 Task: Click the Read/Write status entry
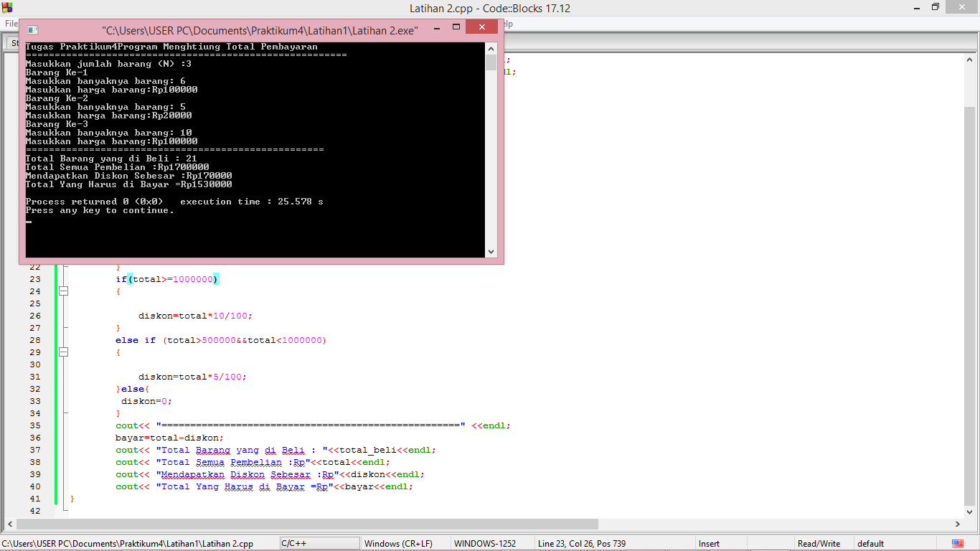tap(819, 544)
